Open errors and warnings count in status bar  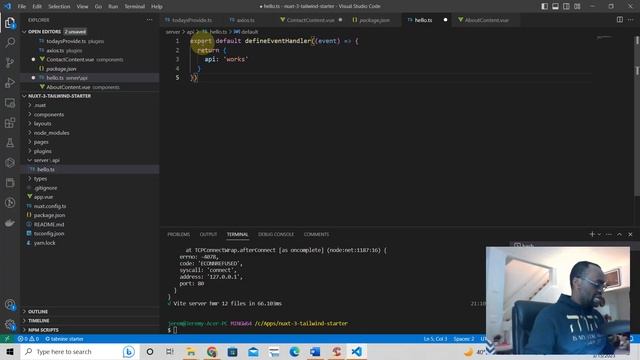click(28, 339)
